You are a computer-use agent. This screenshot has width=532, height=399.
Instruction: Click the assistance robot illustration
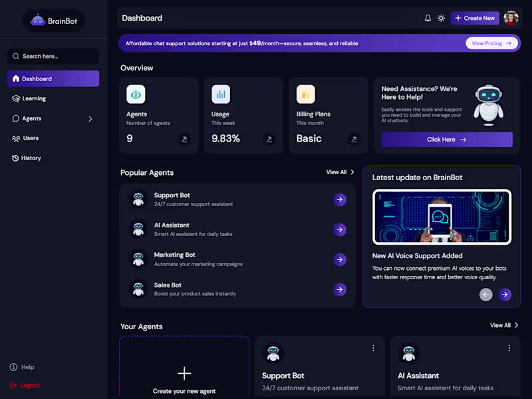click(x=489, y=105)
